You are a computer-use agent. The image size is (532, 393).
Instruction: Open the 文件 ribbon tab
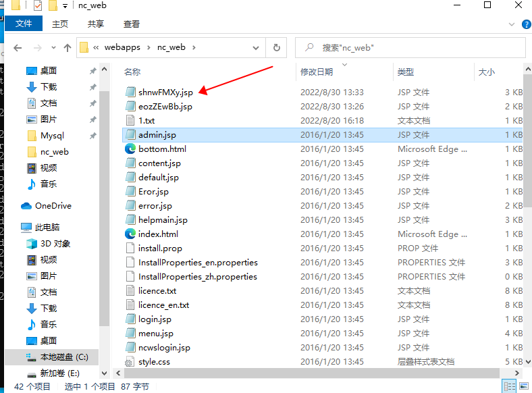tap(24, 24)
